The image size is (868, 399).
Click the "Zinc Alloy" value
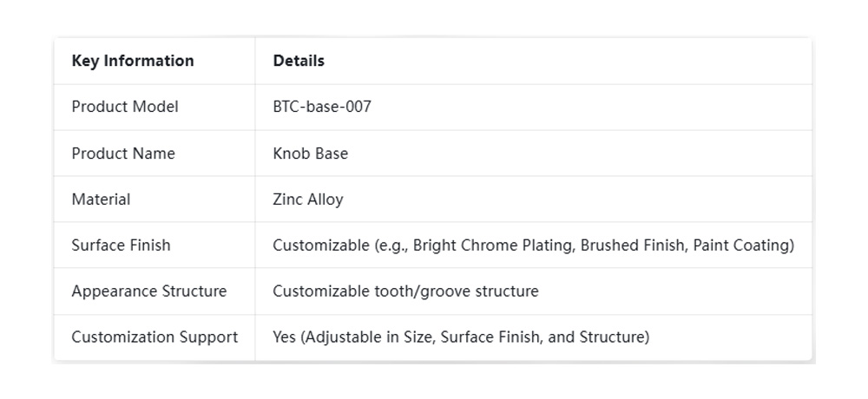tap(307, 199)
